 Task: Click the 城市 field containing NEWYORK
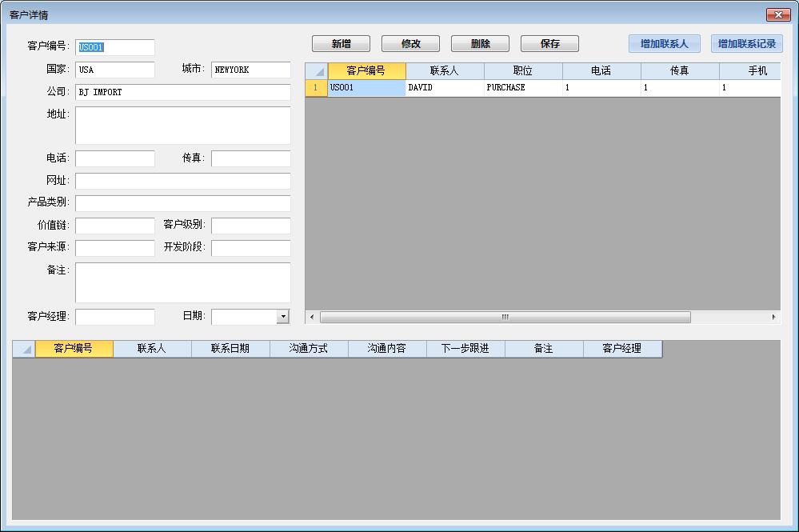[250, 70]
